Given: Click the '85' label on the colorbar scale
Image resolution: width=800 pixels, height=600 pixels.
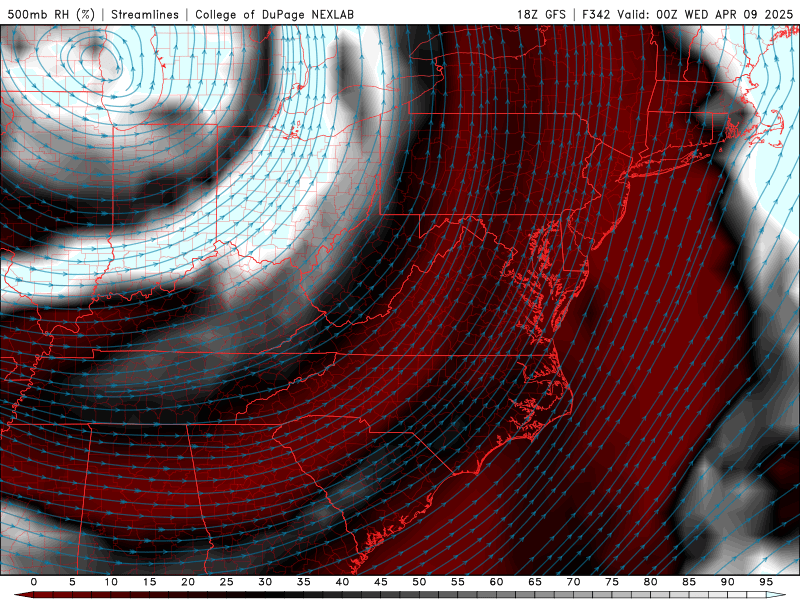Looking at the screenshot, I should (689, 582).
